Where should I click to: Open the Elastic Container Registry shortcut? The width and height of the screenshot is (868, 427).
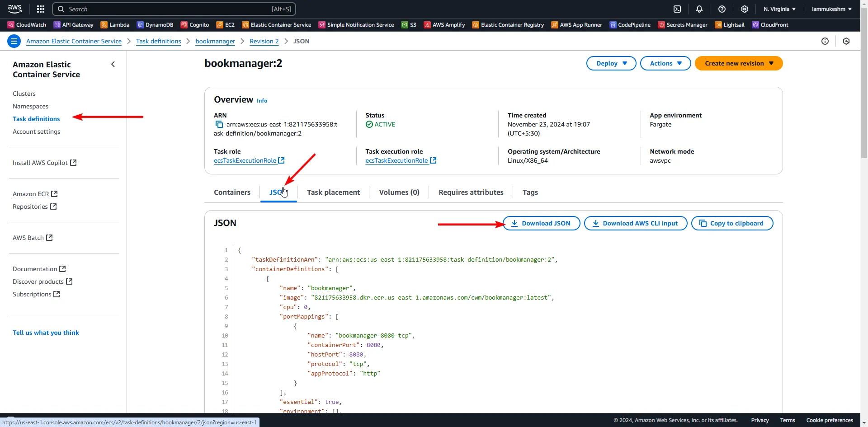pos(508,25)
